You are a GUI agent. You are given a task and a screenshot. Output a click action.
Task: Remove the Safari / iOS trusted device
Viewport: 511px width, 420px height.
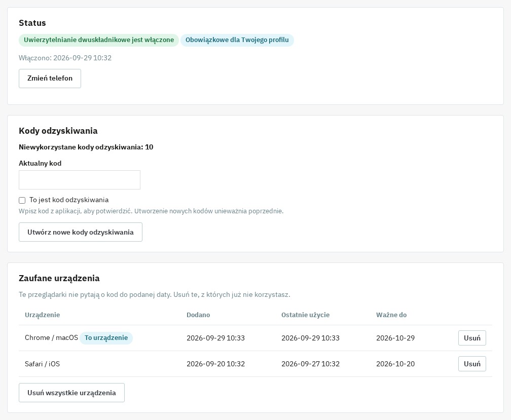[472, 364]
